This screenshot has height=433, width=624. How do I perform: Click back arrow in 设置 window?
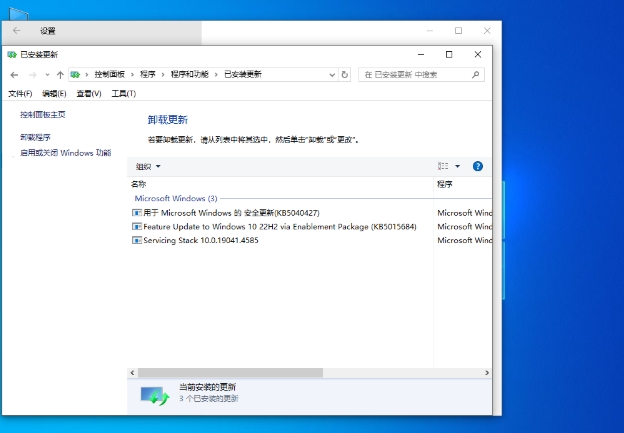[x=16, y=31]
